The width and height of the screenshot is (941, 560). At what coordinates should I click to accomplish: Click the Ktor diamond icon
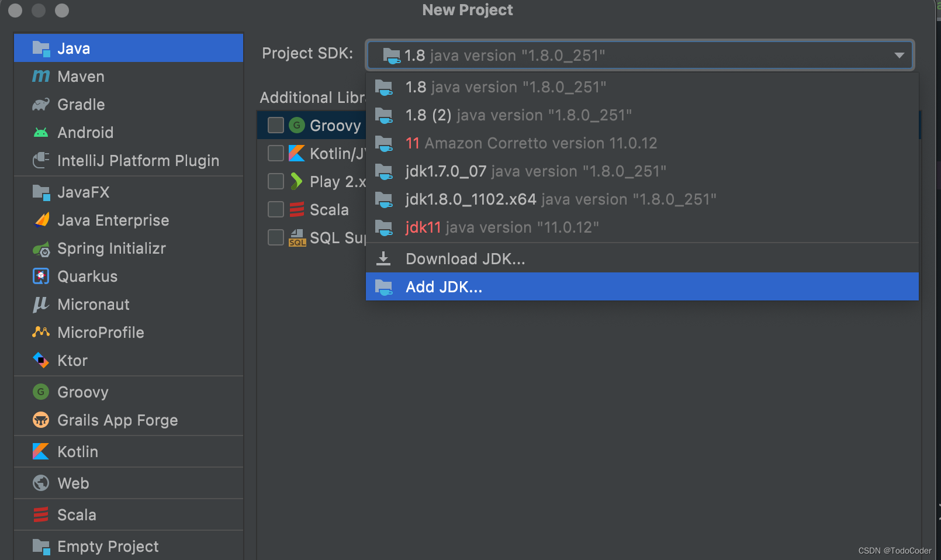coord(41,360)
